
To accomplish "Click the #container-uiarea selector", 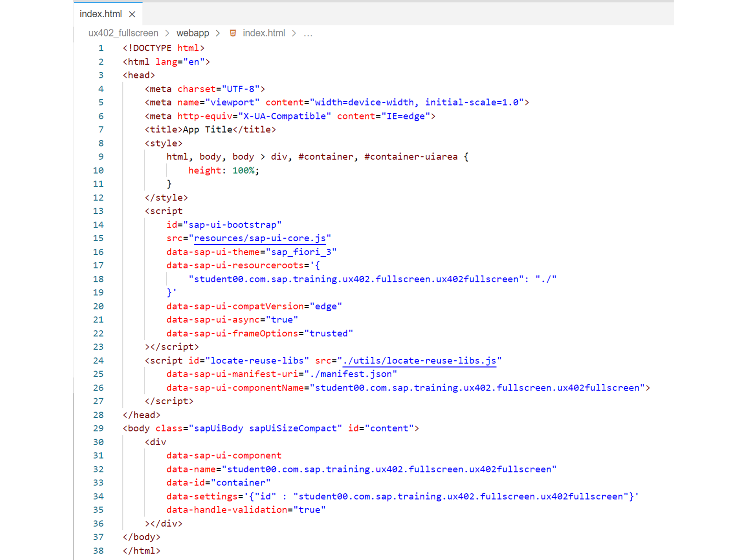I will (x=411, y=157).
